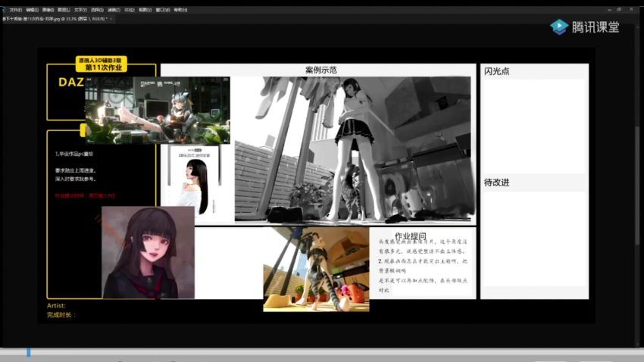Viewport: 644px width, 362px height.
Task: Open the 帮助 (Help) menu
Action: click(x=180, y=10)
